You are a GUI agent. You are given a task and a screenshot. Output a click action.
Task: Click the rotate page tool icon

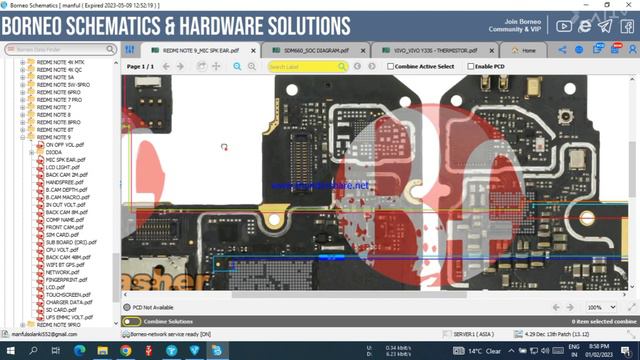201,66
